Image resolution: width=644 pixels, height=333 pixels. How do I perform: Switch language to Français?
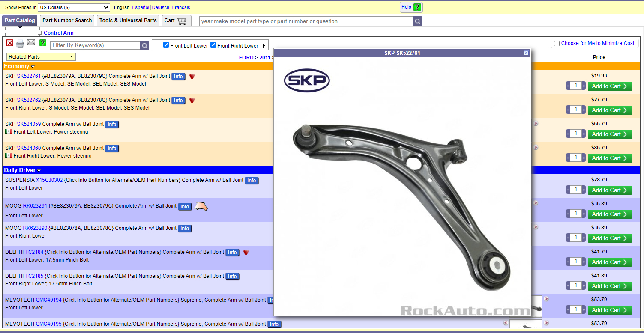[x=181, y=7]
